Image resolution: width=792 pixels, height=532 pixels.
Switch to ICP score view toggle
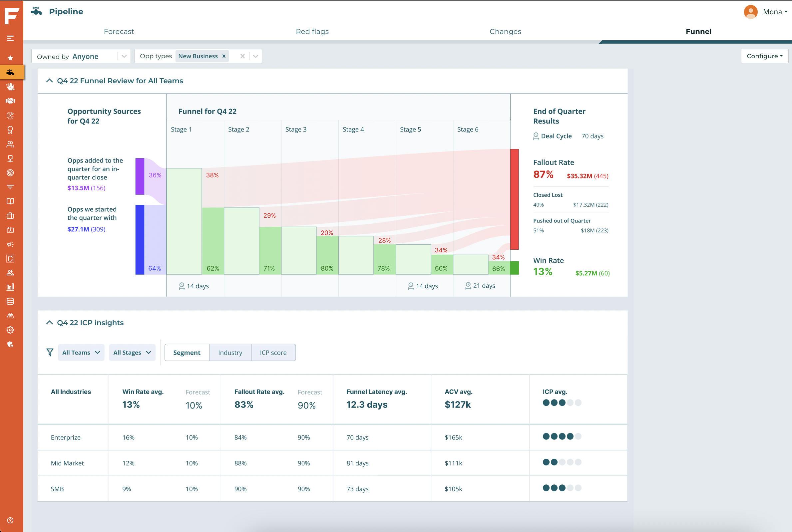(273, 353)
